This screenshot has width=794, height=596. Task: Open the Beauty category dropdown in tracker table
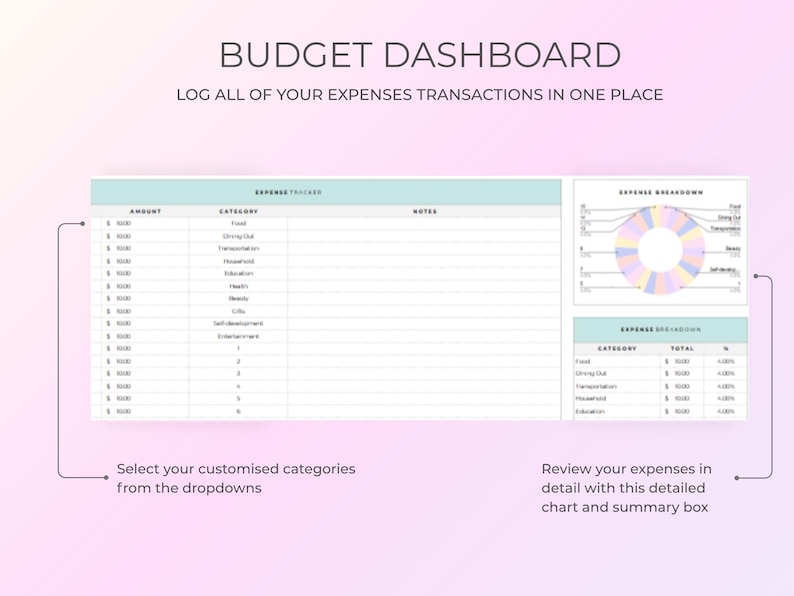[x=239, y=299]
